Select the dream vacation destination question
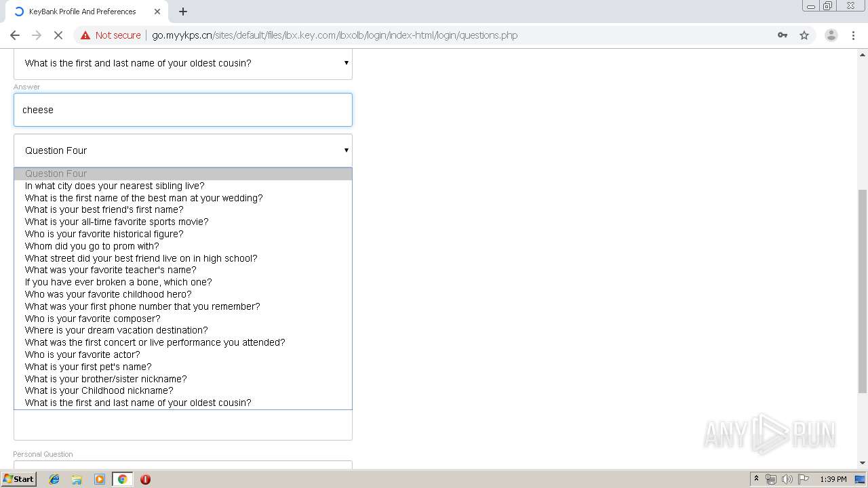Viewport: 868px width, 488px height. [183, 330]
